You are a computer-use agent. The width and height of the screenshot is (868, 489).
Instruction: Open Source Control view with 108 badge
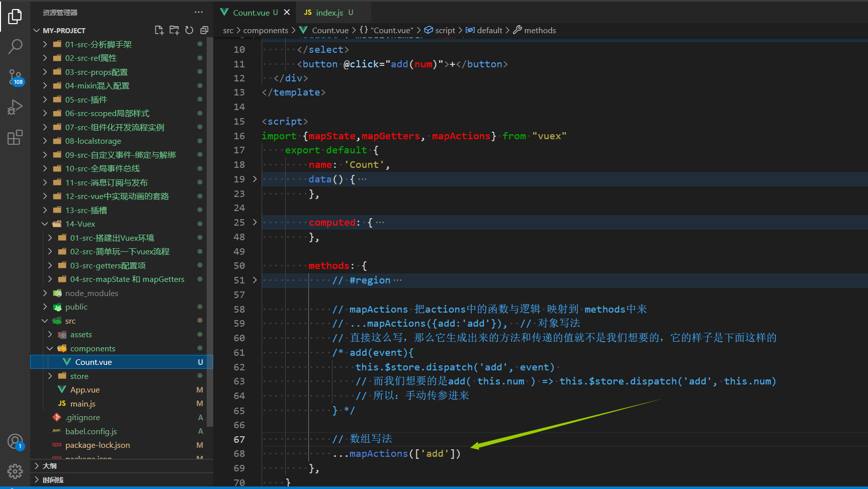click(x=15, y=77)
